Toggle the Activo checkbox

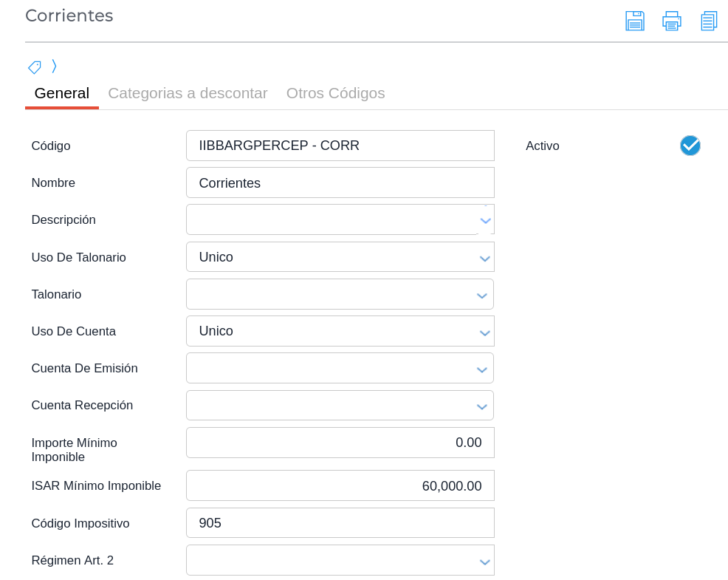pos(690,146)
